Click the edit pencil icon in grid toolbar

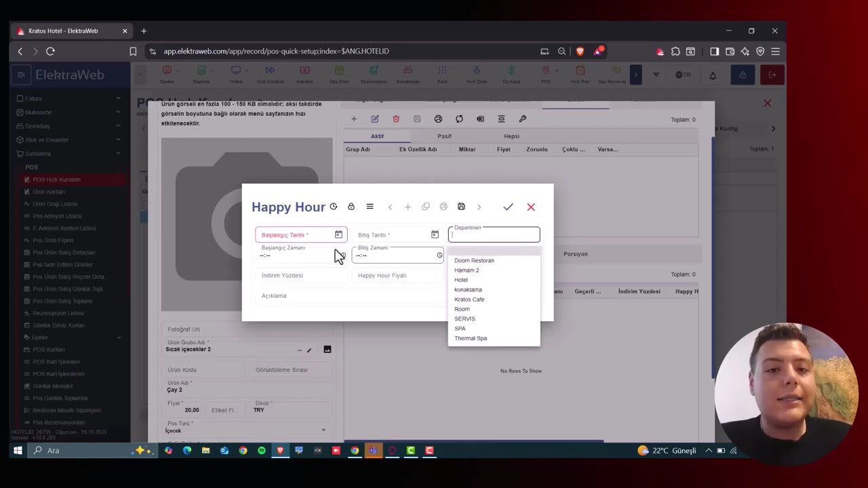tap(374, 119)
